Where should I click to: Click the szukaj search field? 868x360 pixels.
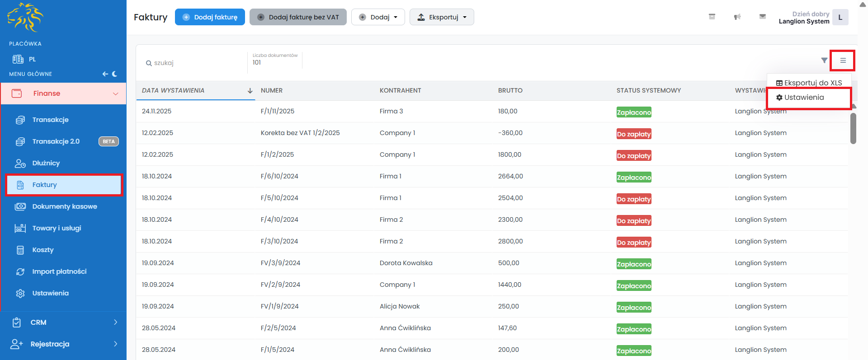(194, 63)
